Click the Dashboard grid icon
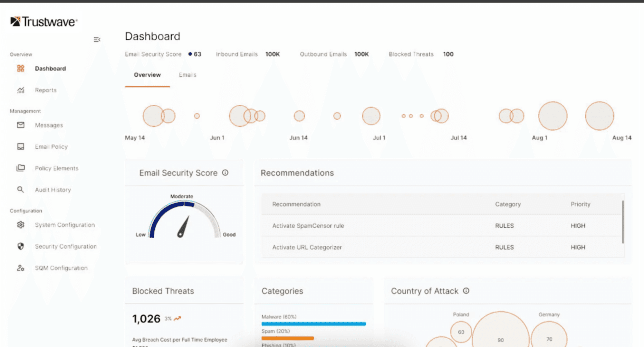 point(21,68)
